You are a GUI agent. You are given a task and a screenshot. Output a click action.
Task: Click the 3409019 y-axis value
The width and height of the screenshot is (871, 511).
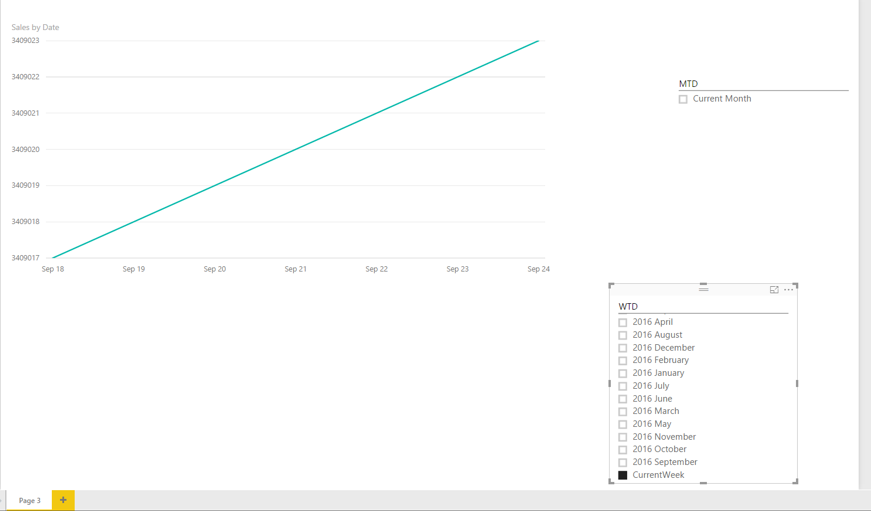pyautogui.click(x=26, y=186)
